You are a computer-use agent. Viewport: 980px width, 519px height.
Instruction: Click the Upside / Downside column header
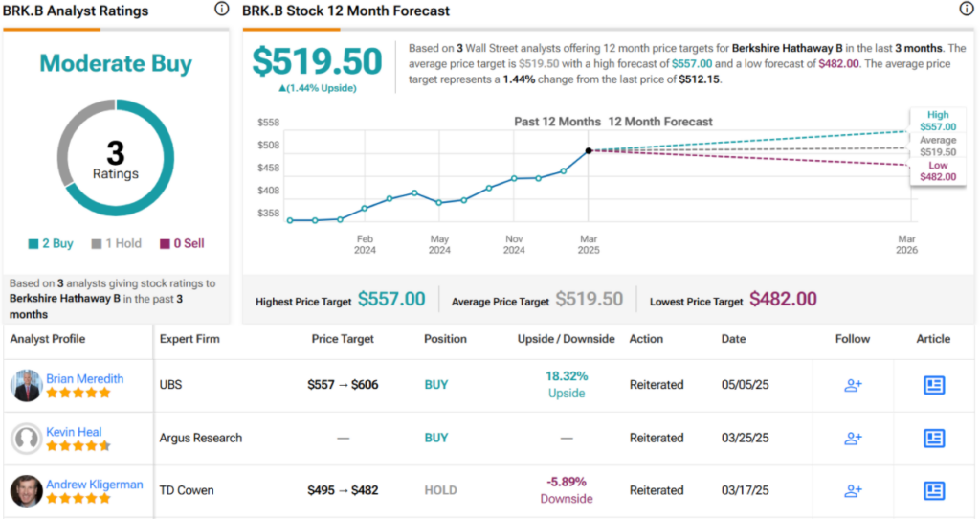pos(566,339)
